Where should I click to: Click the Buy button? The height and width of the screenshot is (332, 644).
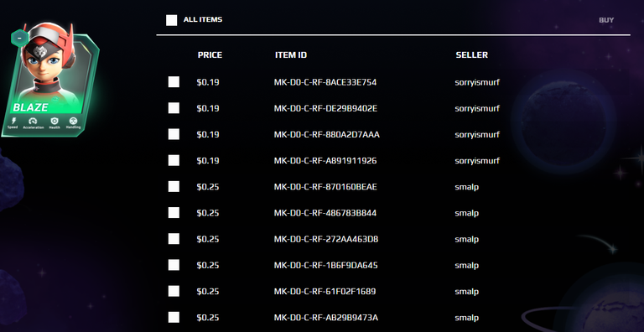(x=606, y=20)
